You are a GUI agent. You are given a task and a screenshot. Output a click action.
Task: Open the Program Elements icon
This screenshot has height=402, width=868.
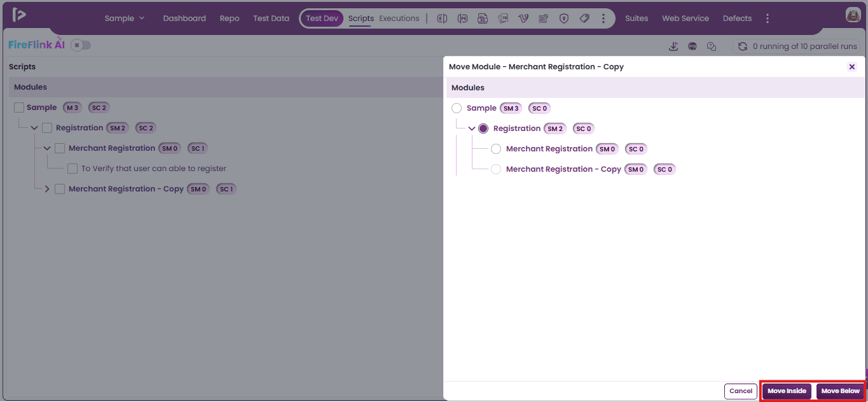(x=462, y=18)
